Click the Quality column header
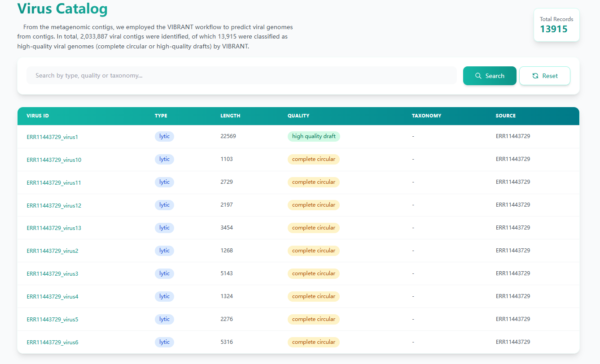Image resolution: width=600 pixels, height=364 pixels. (x=298, y=116)
